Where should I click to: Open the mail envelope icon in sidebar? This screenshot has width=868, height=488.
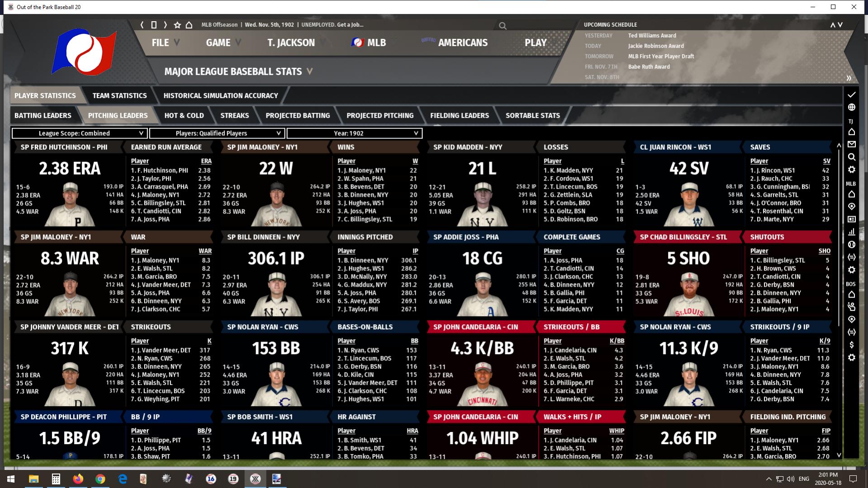pyautogui.click(x=851, y=144)
